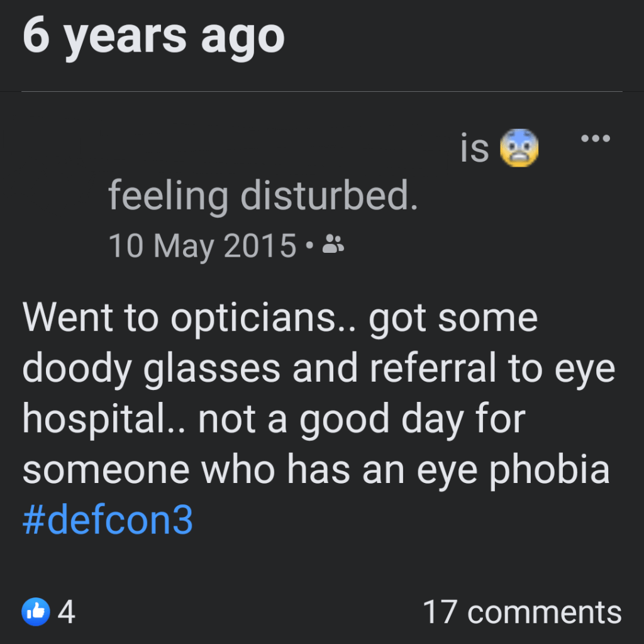
Task: Click the divider line under the heading
Action: pos(322,92)
